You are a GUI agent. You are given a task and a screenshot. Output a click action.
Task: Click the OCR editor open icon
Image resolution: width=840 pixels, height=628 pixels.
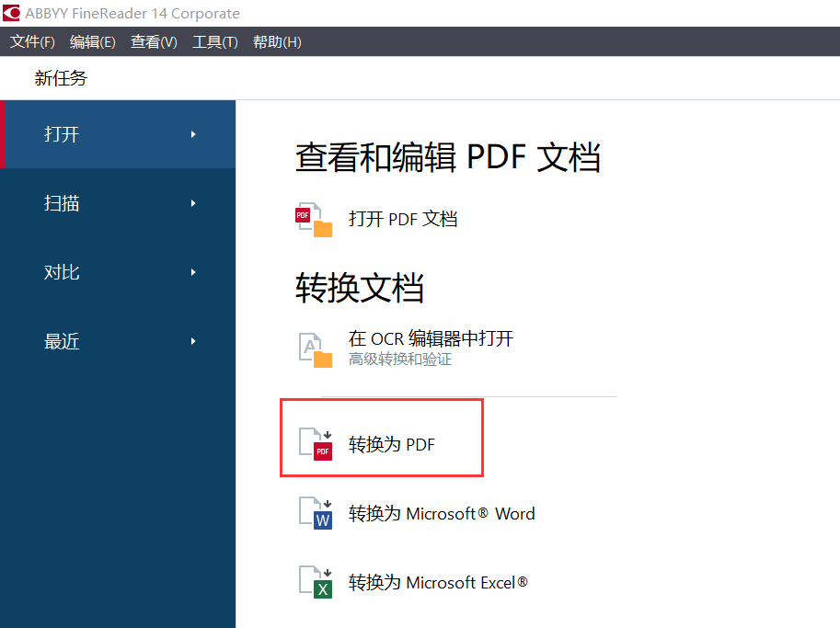(315, 349)
